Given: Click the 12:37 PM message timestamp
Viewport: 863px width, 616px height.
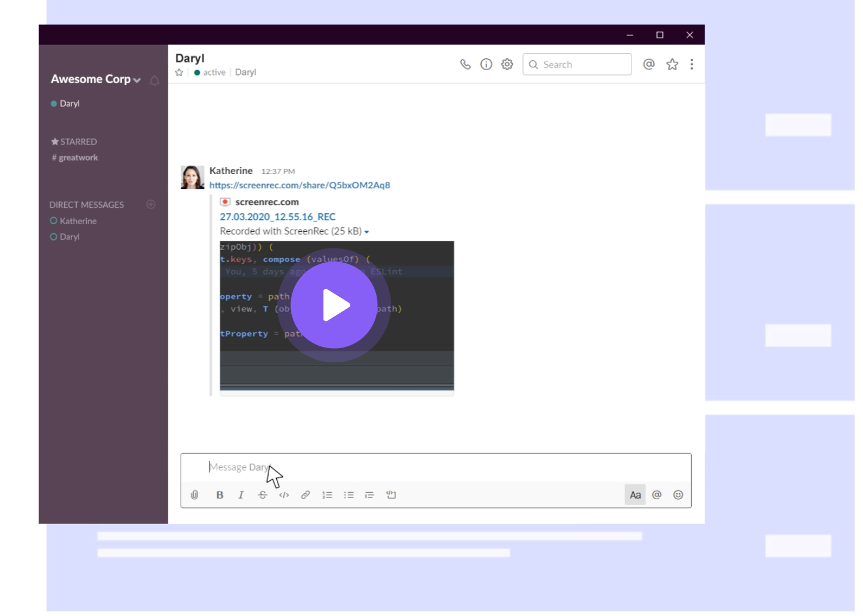Looking at the screenshot, I should pos(278,172).
